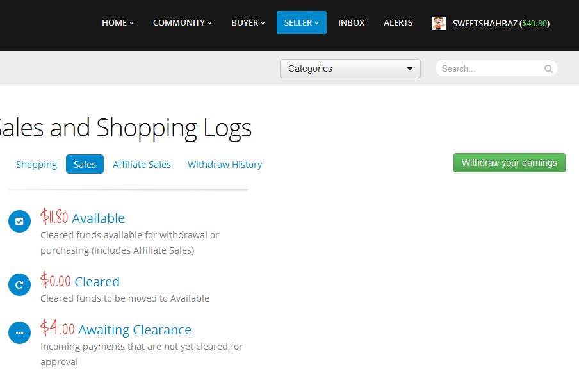Open the Seller dropdown menu
Image resolution: width=579 pixels, height=392 pixels.
pos(301,23)
